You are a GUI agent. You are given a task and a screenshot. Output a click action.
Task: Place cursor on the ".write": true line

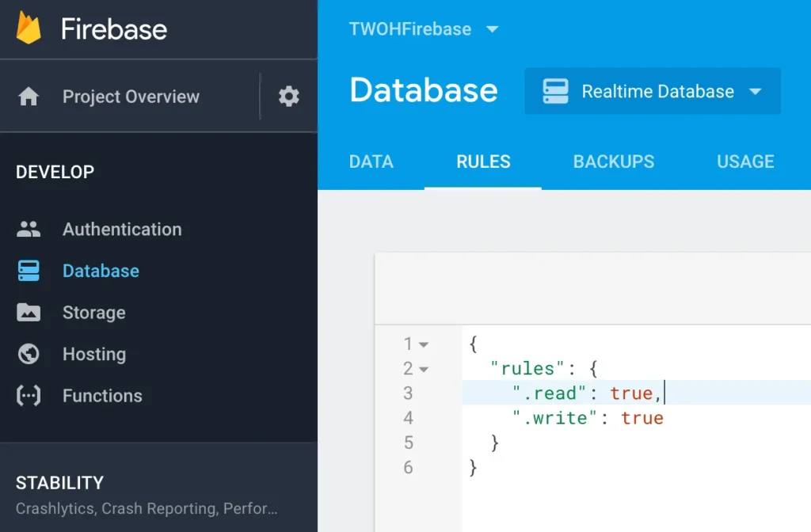pos(587,418)
